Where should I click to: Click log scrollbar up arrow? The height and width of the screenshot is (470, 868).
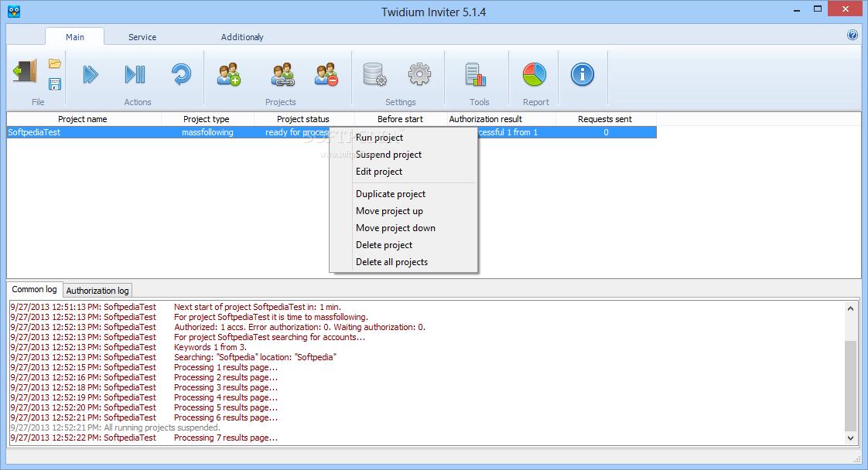coord(850,308)
